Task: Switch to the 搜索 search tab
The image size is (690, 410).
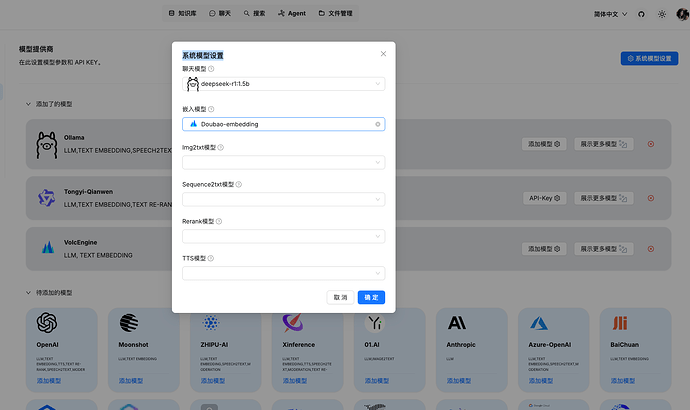Action: [254, 13]
